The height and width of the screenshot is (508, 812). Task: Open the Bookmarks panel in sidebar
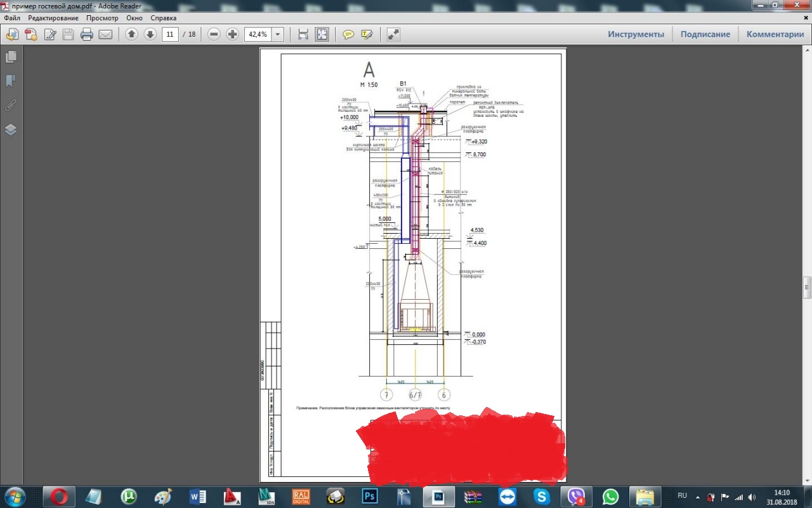point(11,81)
